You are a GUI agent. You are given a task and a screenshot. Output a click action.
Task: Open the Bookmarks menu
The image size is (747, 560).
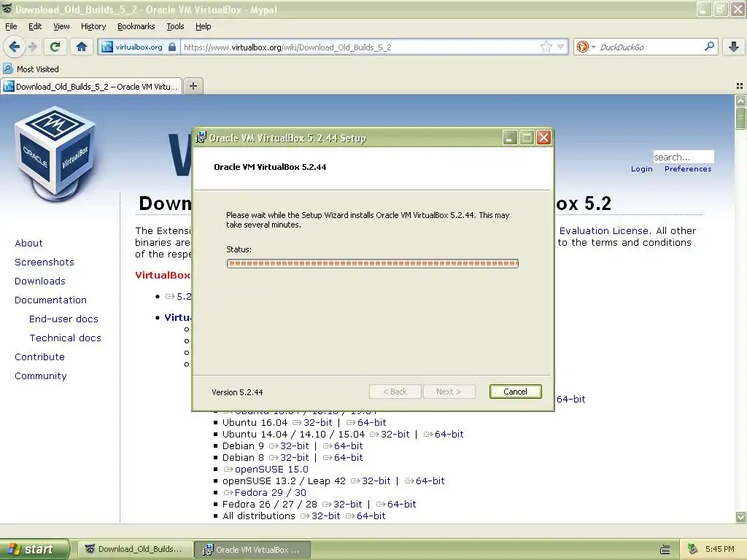point(136,26)
